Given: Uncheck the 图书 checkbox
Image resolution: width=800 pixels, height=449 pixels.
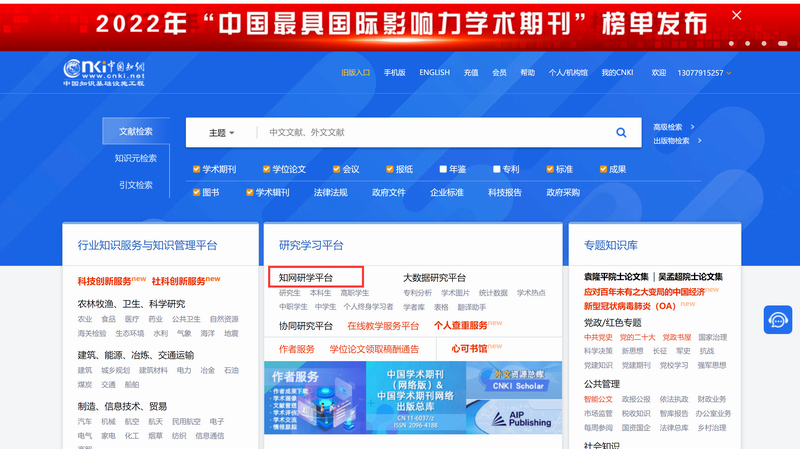Looking at the screenshot, I should coord(196,192).
